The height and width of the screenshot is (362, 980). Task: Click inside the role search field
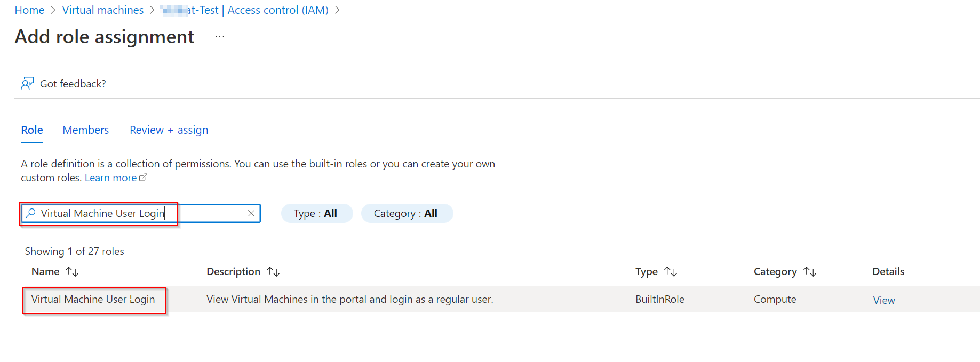tap(141, 213)
